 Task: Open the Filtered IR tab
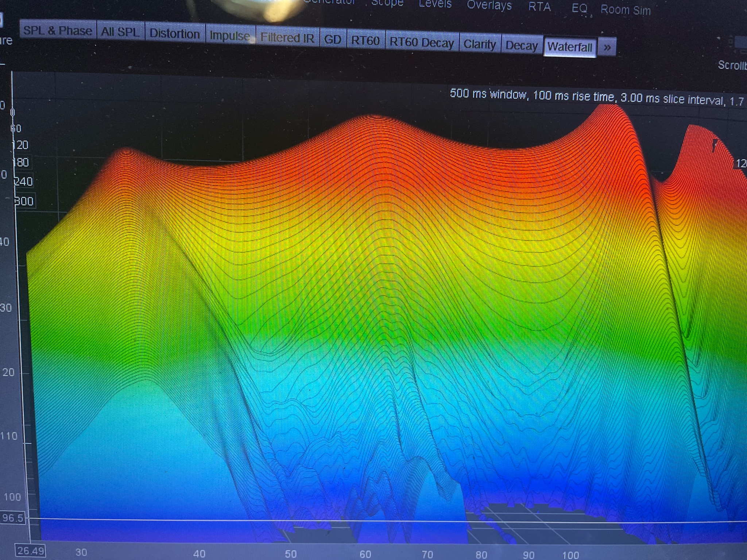(x=287, y=38)
